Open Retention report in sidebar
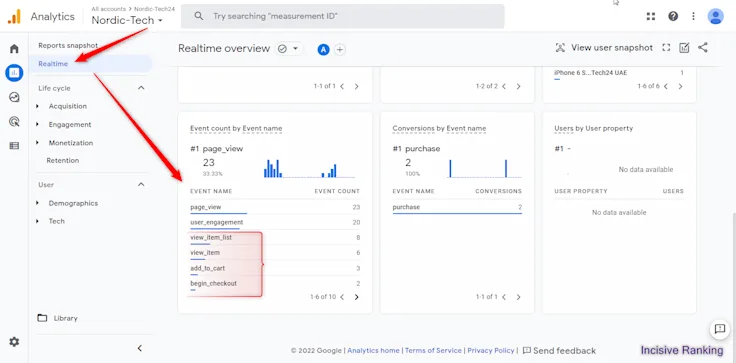Viewport: 736px width, 363px height. pos(62,161)
